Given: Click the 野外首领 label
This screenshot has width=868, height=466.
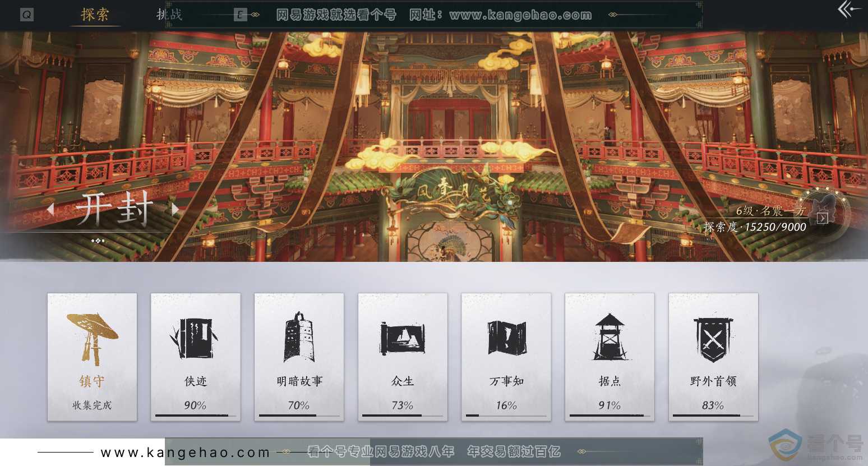Looking at the screenshot, I should (713, 381).
